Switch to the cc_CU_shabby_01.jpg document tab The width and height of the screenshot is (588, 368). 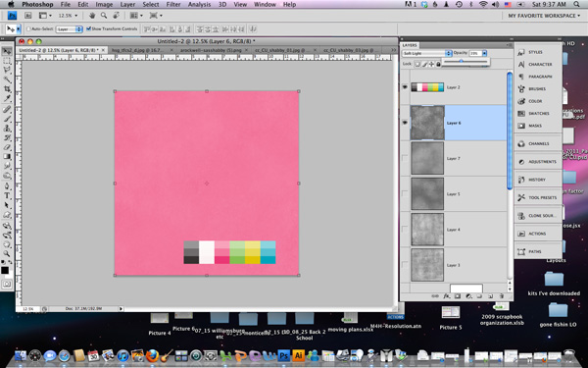tap(282, 50)
